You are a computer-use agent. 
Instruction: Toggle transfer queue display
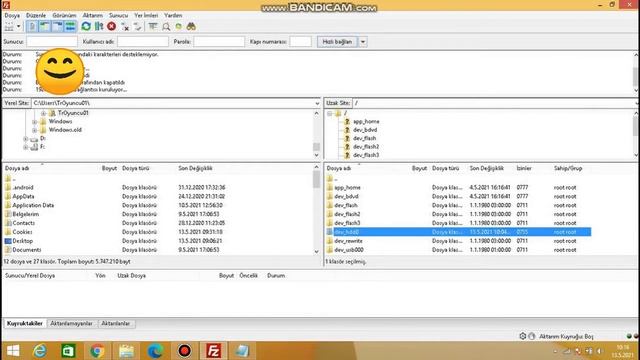(x=70, y=27)
